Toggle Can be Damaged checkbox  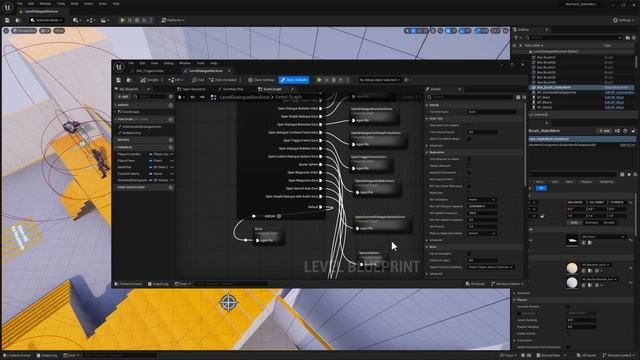click(469, 253)
